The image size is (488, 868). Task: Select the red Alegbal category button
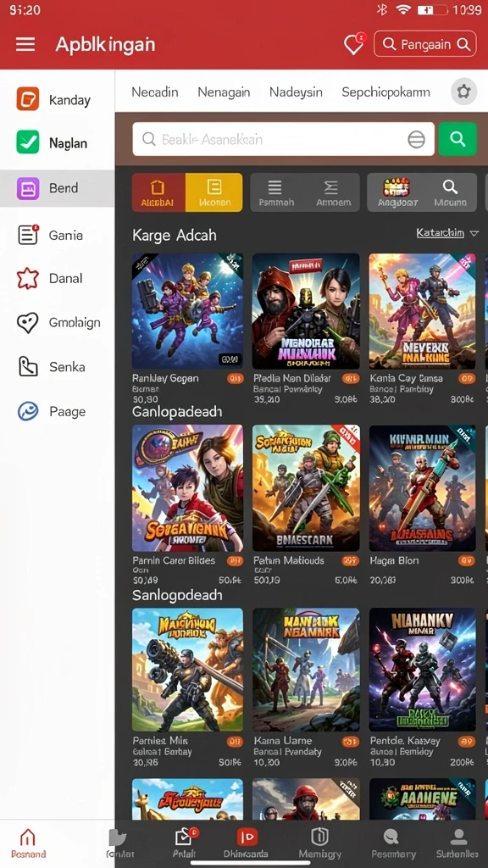tap(158, 192)
